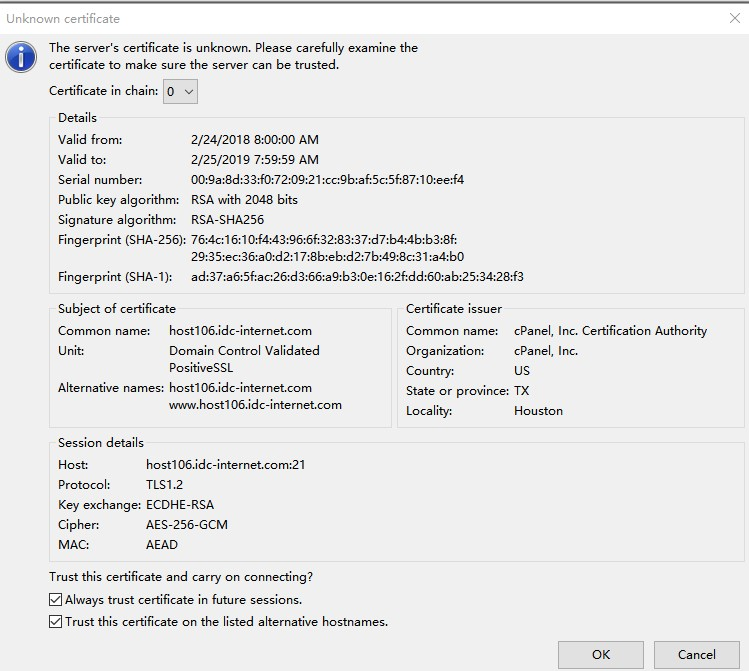Click the ECDHE-RSA key exchange value

[180, 505]
